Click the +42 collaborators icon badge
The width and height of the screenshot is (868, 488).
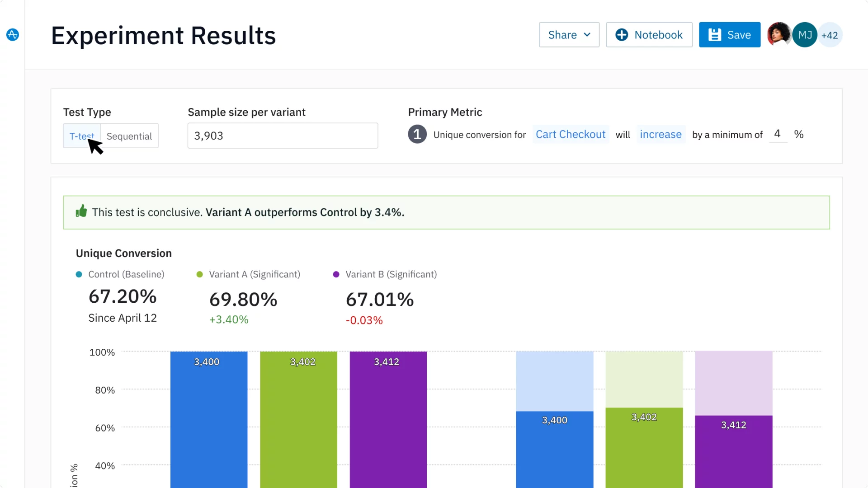coord(829,34)
